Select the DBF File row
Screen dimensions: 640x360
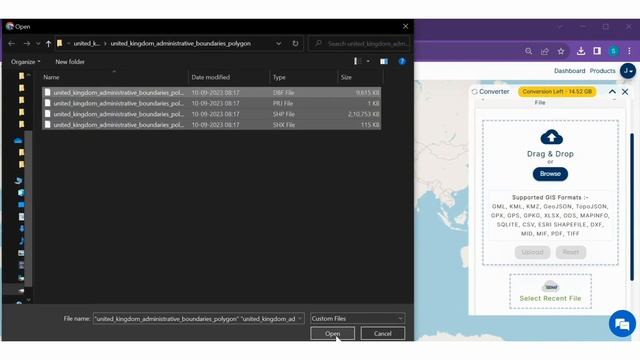click(x=211, y=93)
